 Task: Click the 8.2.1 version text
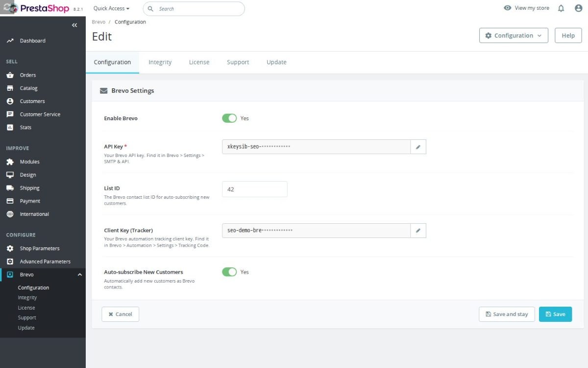pyautogui.click(x=78, y=9)
